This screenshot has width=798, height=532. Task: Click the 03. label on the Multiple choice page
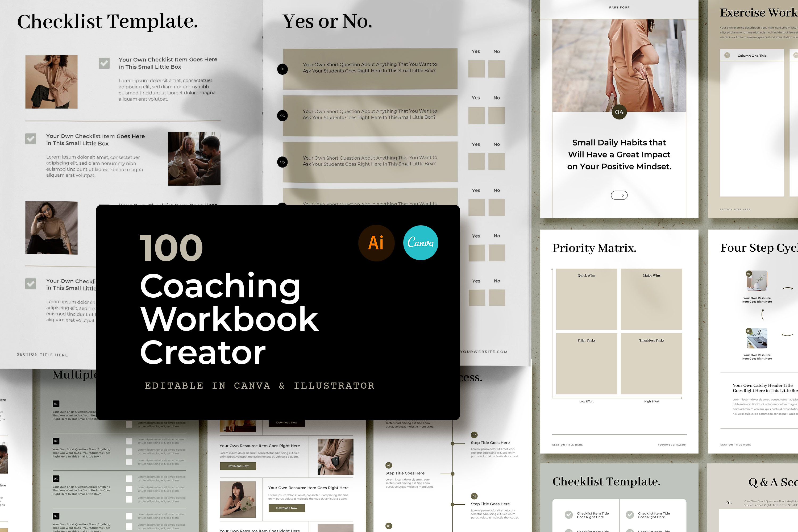[56, 479]
